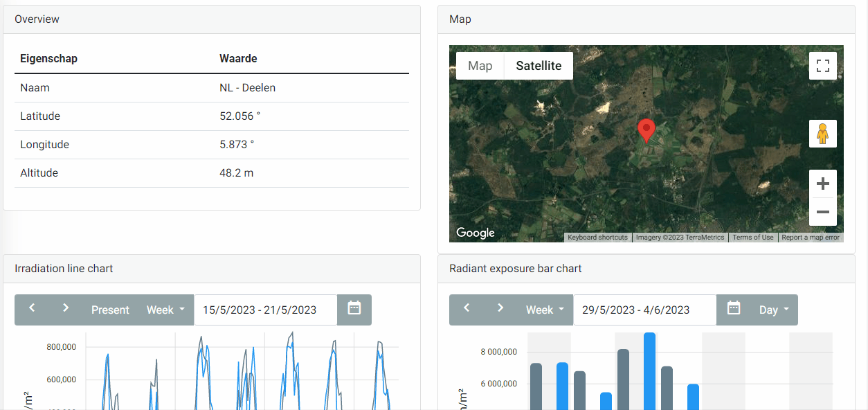868x410 pixels.
Task: Select the NL - Deelen name value
Action: pyautogui.click(x=247, y=88)
